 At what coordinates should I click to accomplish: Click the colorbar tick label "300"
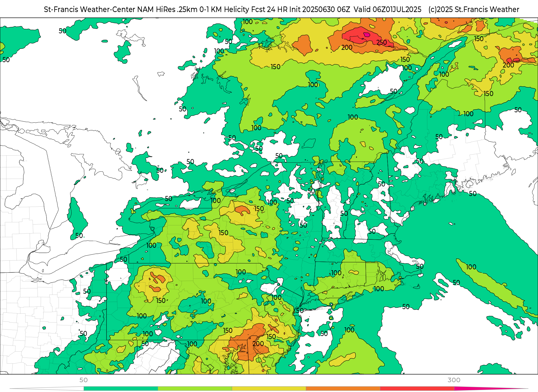454,380
